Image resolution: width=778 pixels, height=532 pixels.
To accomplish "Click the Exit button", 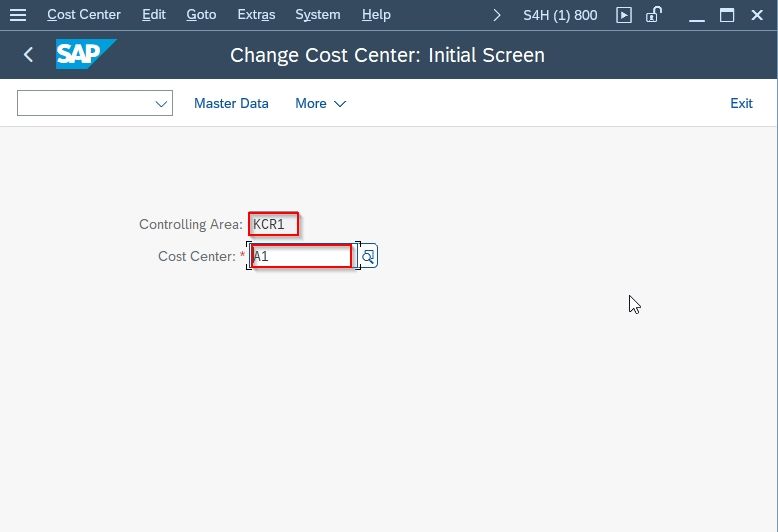I will (x=741, y=103).
